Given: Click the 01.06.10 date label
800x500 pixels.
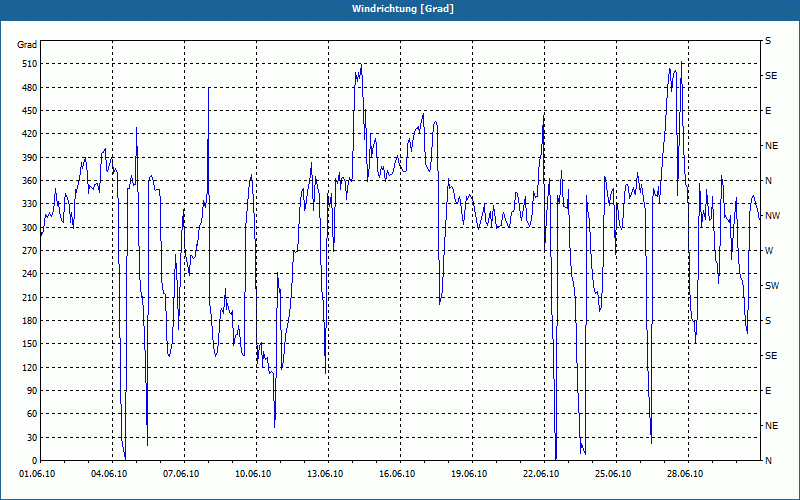Looking at the screenshot, I should [x=37, y=474].
